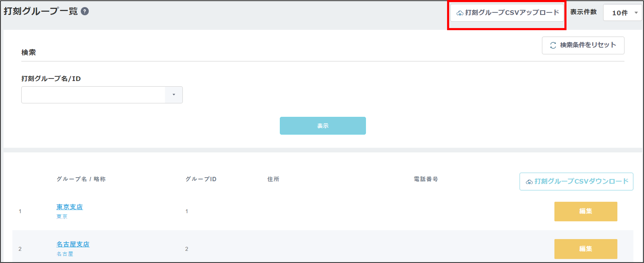Screen dimensions: 644x263
Task: Focus the 打刻グループ名/ID input field
Action: pyautogui.click(x=93, y=95)
